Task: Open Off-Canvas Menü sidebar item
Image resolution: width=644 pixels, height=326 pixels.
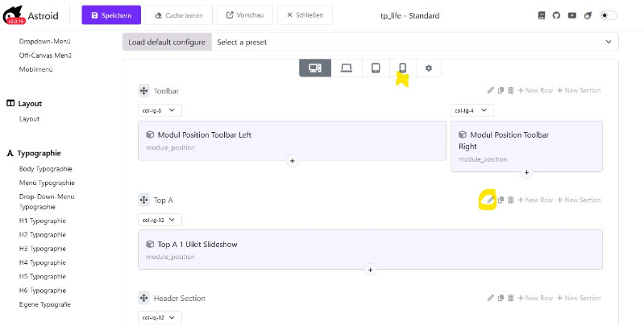Action: tap(45, 56)
